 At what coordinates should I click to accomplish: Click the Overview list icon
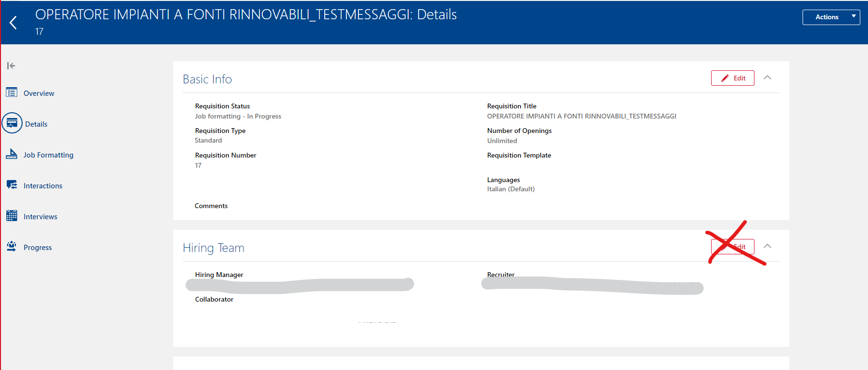(x=12, y=92)
